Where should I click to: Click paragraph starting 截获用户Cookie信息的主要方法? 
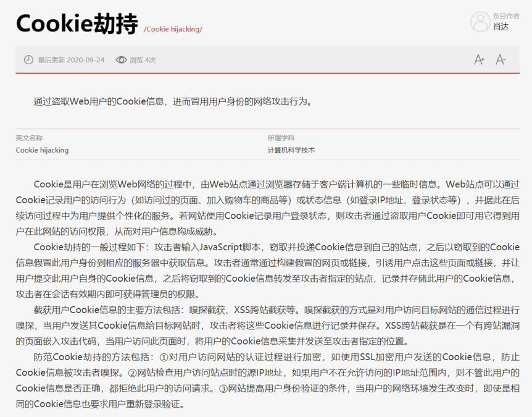268,326
